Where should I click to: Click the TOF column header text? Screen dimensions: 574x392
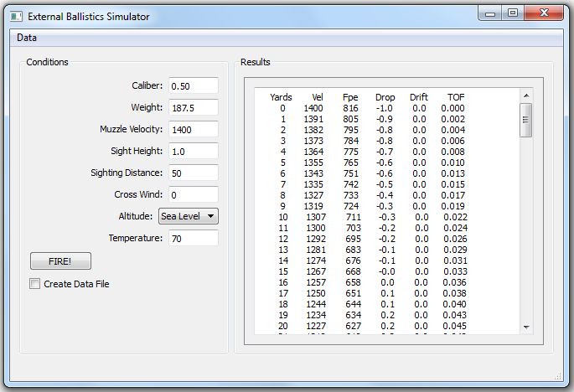456,97
